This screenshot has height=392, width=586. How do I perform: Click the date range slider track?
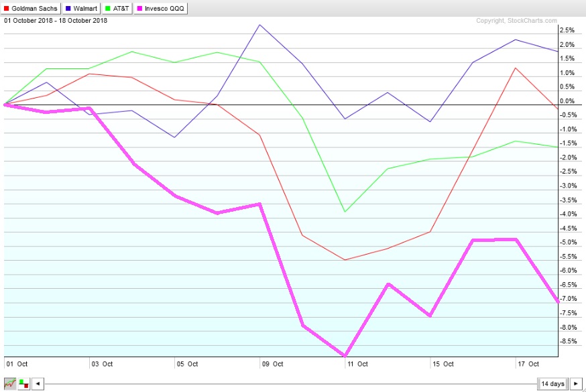click(292, 383)
